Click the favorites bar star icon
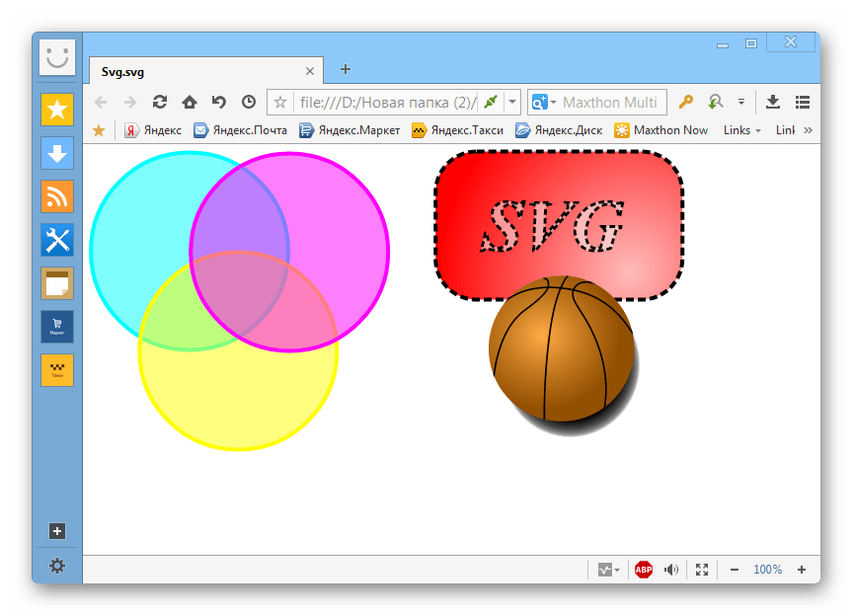Screen dimensions: 853x616 tap(99, 130)
